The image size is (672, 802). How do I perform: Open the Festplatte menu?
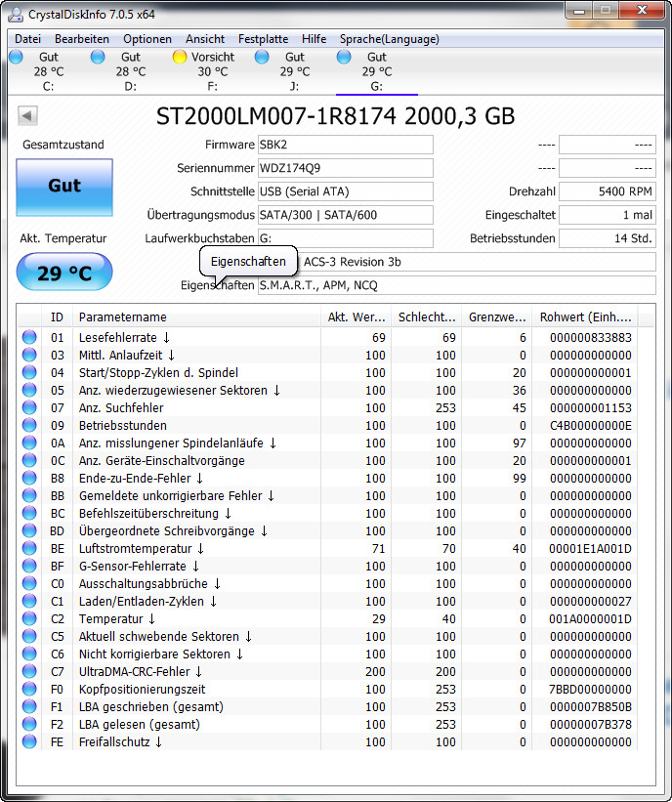pyautogui.click(x=263, y=39)
